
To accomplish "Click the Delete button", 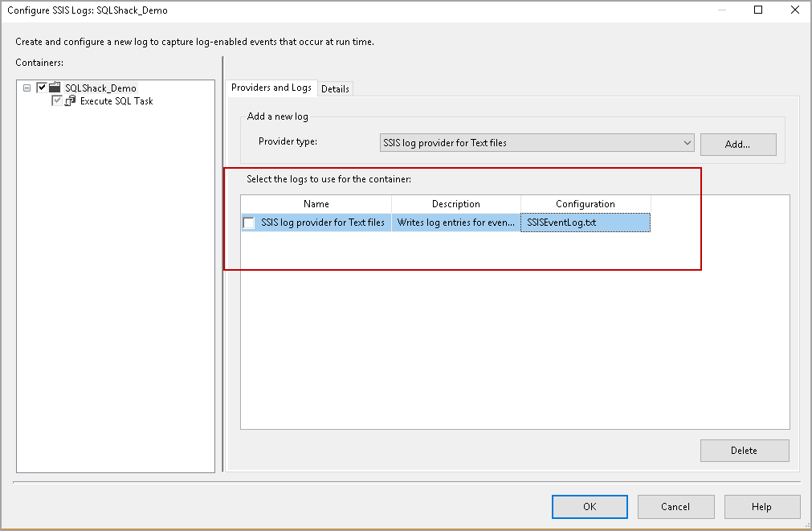I will 744,450.
